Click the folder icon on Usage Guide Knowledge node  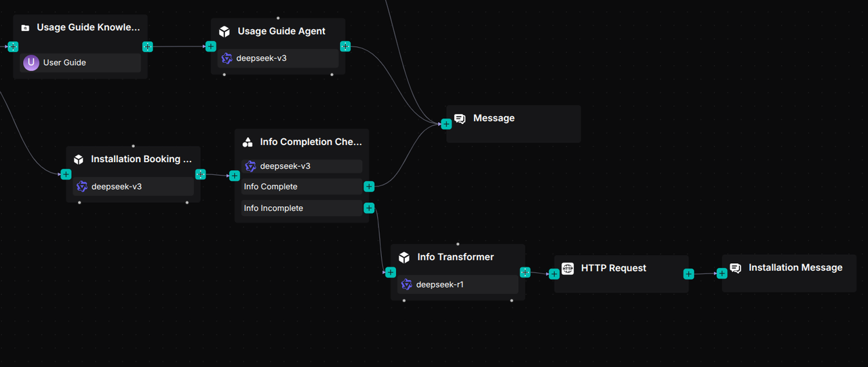(x=25, y=28)
